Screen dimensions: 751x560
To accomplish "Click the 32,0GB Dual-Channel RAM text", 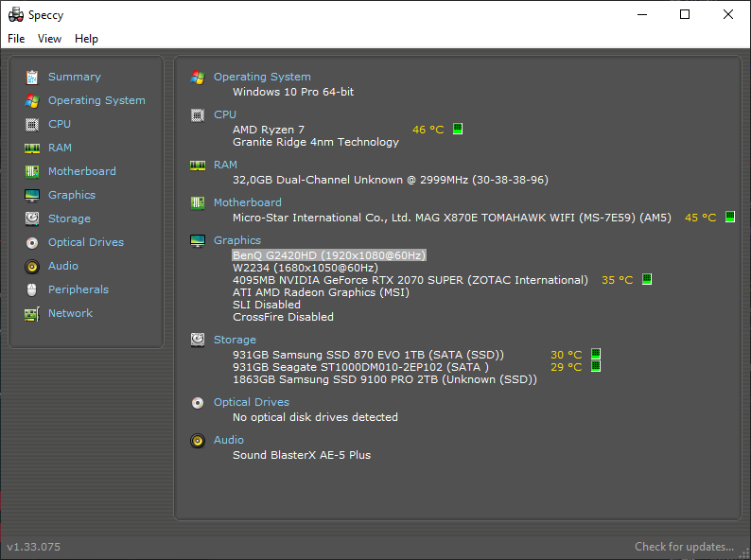I will pos(391,180).
